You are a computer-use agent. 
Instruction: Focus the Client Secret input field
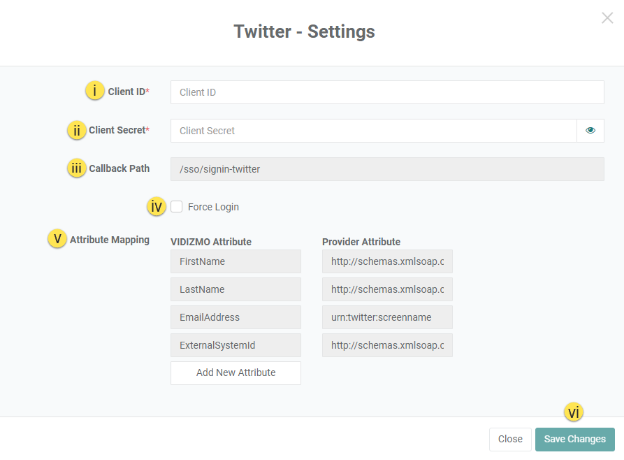coord(372,130)
